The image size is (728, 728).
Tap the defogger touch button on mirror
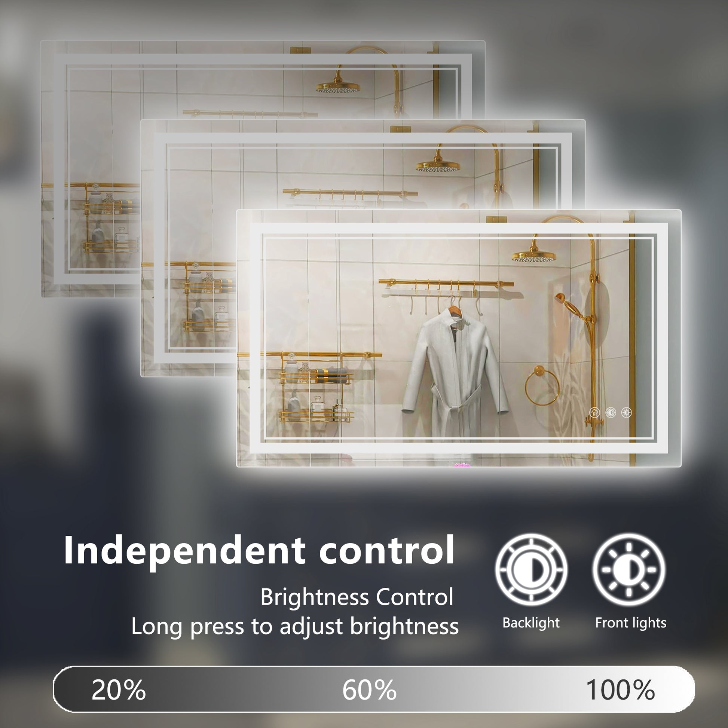[594, 413]
